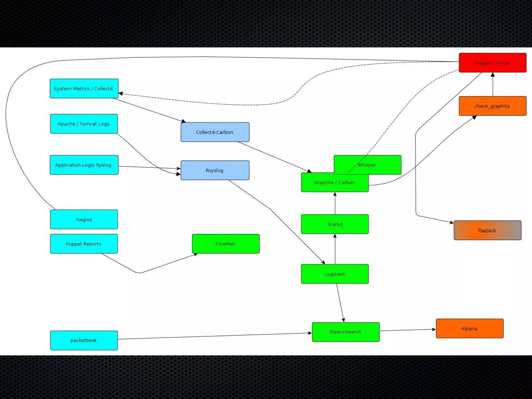This screenshot has height=399, width=532.
Task: Click Application Logs/ Syslog box
Action: click(x=84, y=165)
